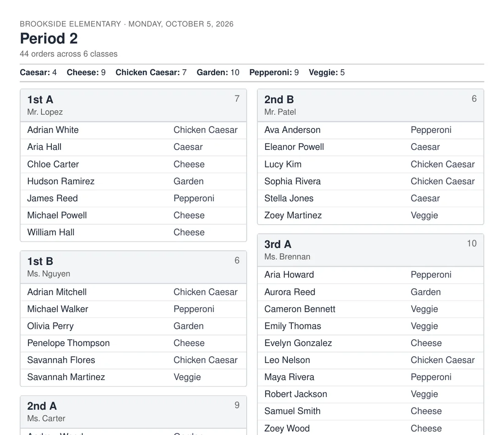Click Aria Hall's Caesar order
Image resolution: width=504 pixels, height=435 pixels.
coord(188,147)
